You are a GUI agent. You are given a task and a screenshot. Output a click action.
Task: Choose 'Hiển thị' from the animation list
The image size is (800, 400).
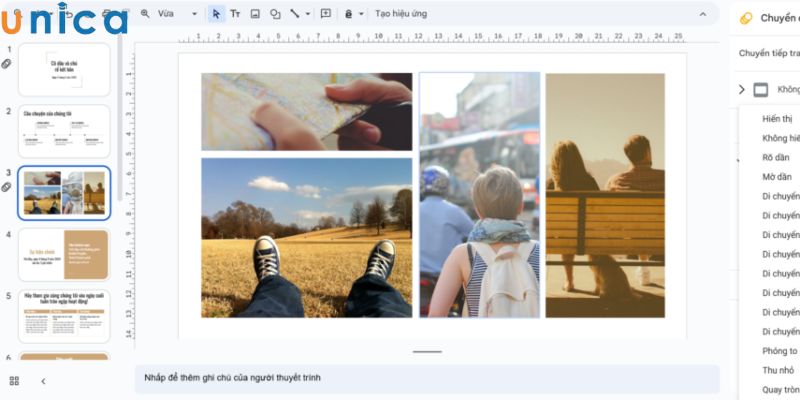(x=777, y=119)
